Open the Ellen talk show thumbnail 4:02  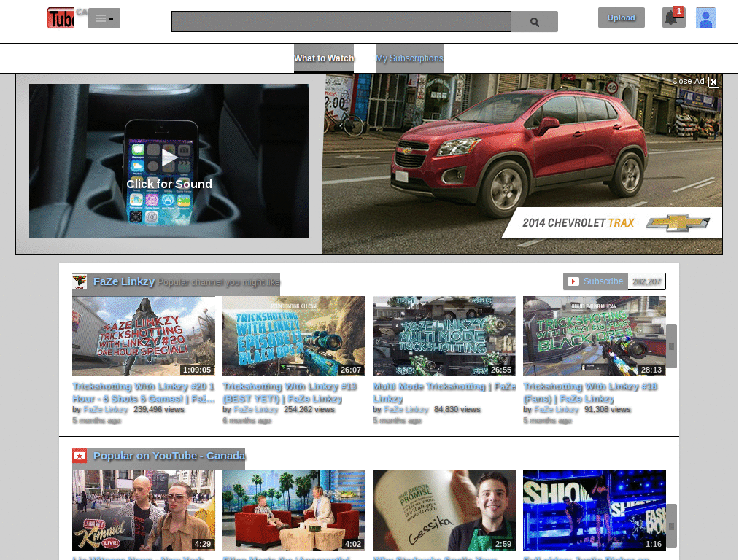click(294, 510)
